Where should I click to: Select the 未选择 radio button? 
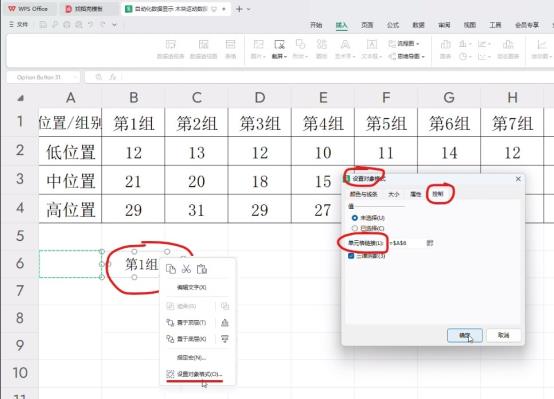coord(355,218)
